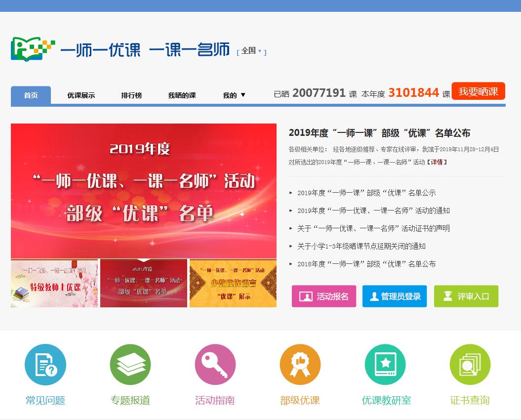Open the 我晒的课 tab
The image size is (521, 420).
tap(181, 95)
